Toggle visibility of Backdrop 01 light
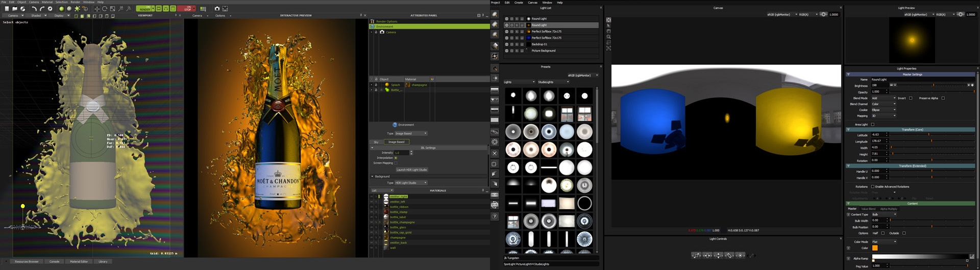 [x=506, y=44]
